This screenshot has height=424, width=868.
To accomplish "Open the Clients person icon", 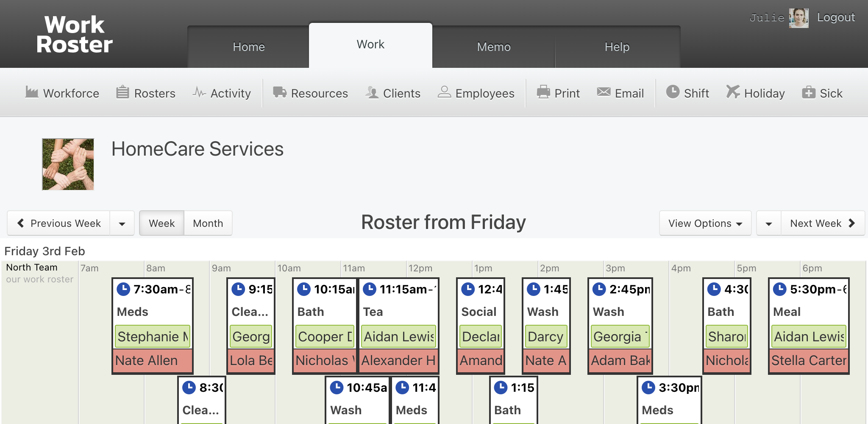I will click(372, 92).
